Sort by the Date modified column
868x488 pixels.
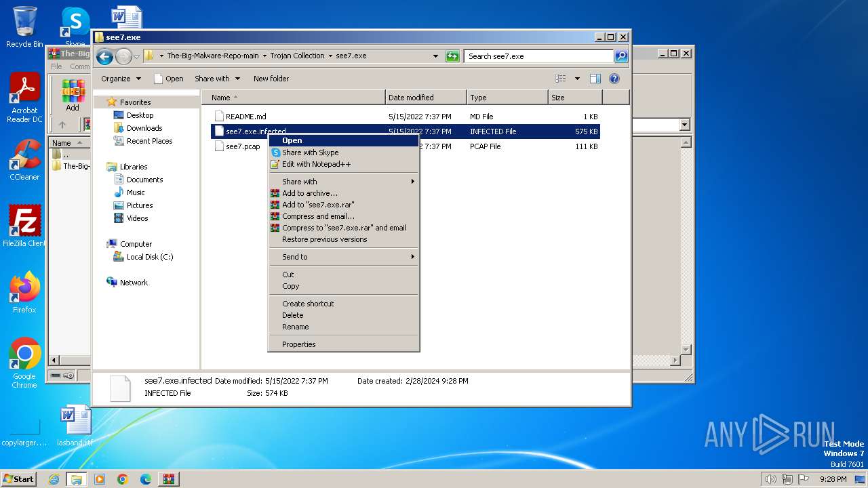426,98
